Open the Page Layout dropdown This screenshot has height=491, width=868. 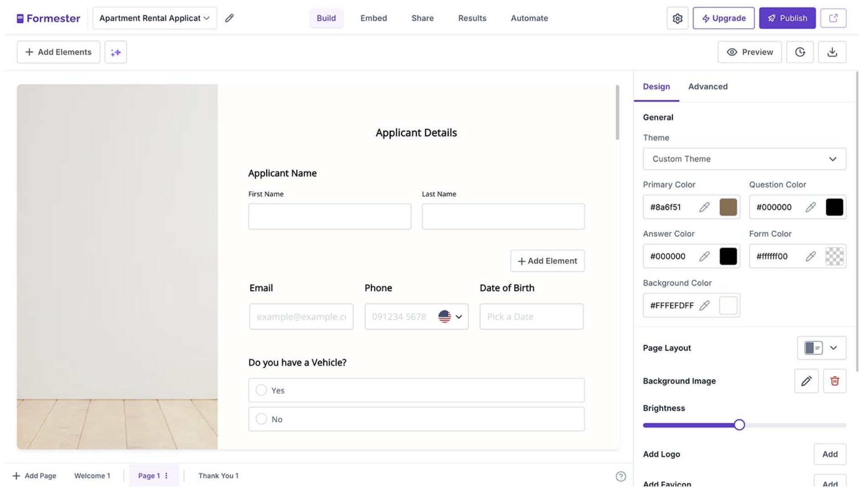click(x=821, y=348)
